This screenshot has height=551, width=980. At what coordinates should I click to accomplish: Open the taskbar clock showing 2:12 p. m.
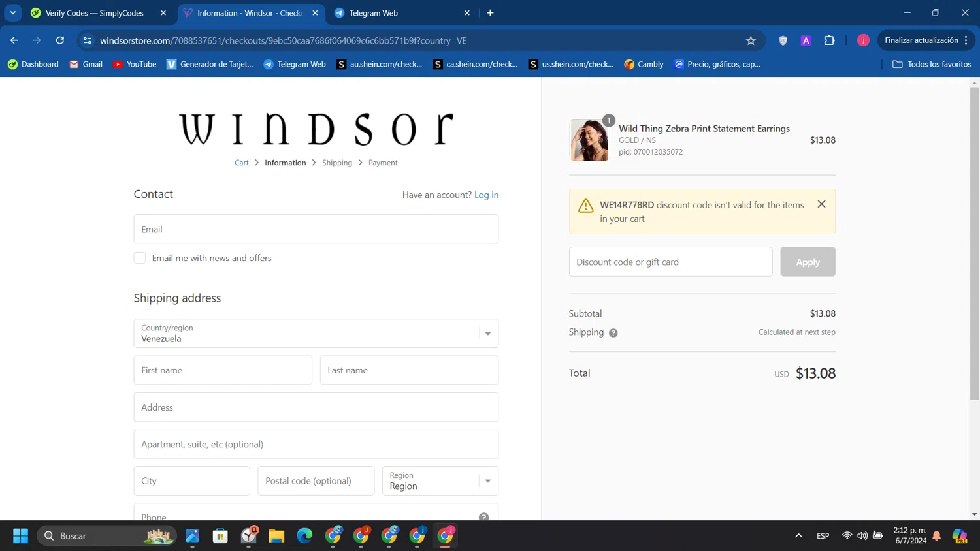pyautogui.click(x=910, y=536)
